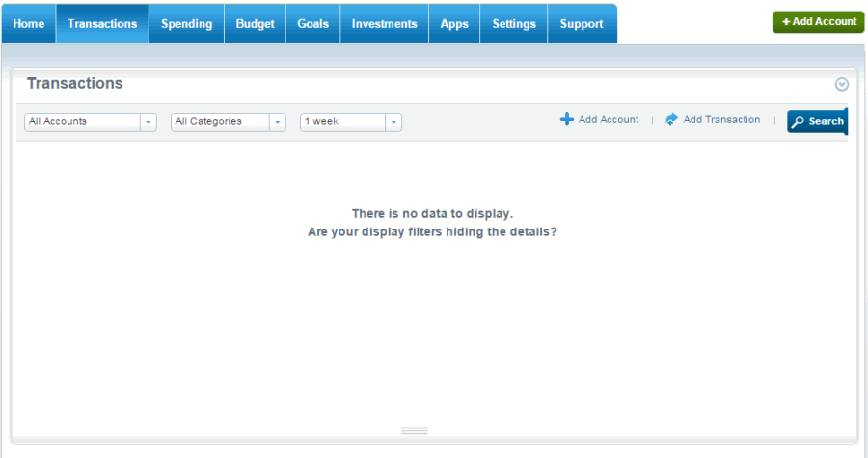Click the Search magnifier icon
868x458 pixels.
(798, 121)
